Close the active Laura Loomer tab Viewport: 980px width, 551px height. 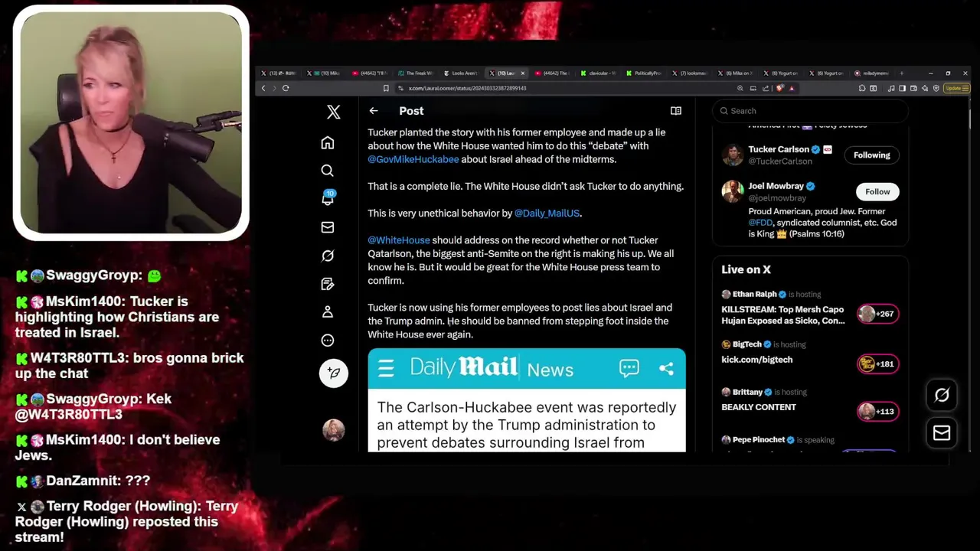(x=523, y=73)
